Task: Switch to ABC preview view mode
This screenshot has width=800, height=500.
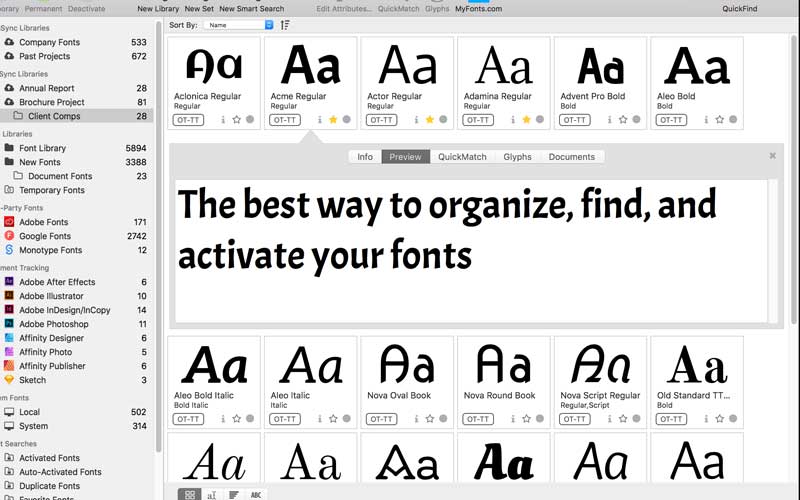Action: pos(256,494)
